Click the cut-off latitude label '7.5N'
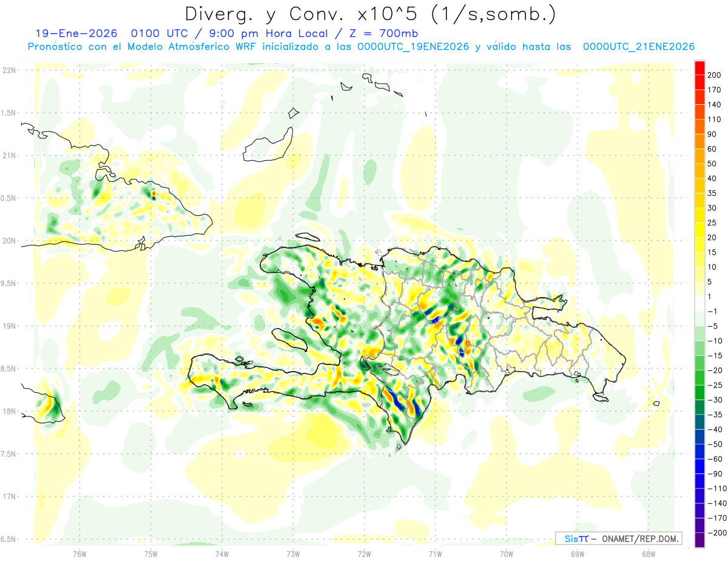The image size is (728, 562). 8,453
